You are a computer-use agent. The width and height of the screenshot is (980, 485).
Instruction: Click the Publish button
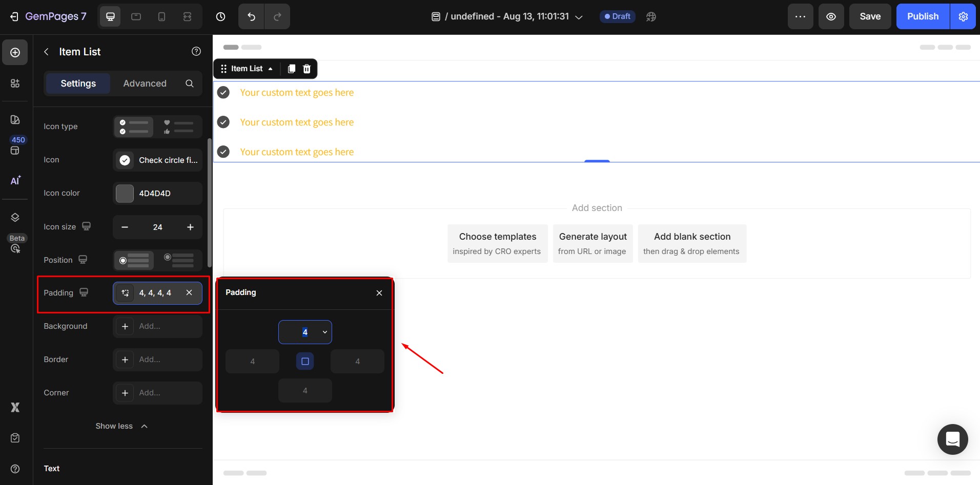click(922, 16)
